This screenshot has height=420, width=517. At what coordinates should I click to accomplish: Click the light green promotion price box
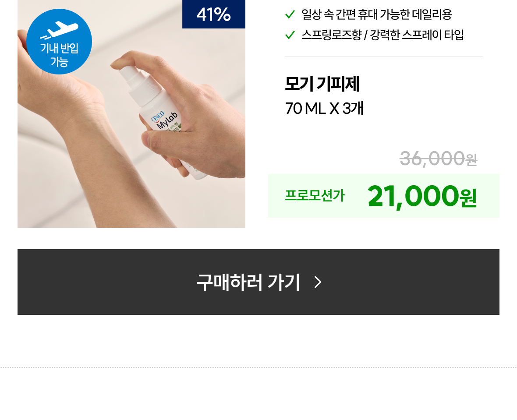tap(383, 196)
